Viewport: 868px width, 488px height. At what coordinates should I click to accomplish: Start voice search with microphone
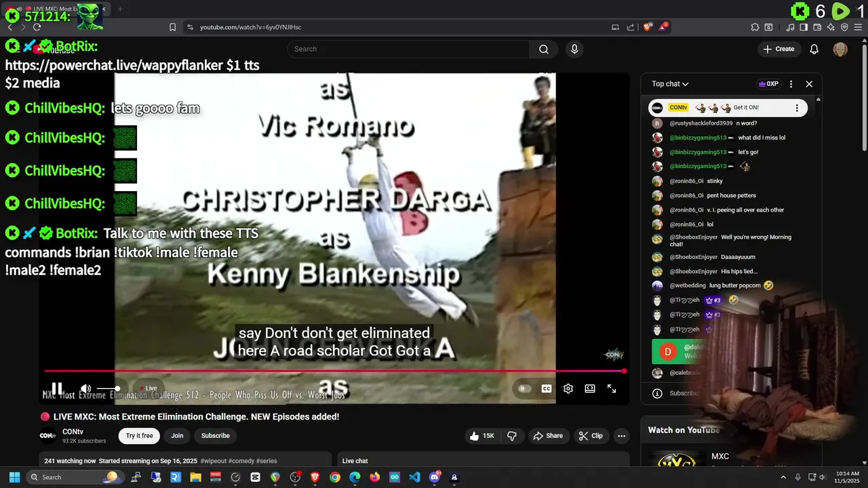point(574,49)
